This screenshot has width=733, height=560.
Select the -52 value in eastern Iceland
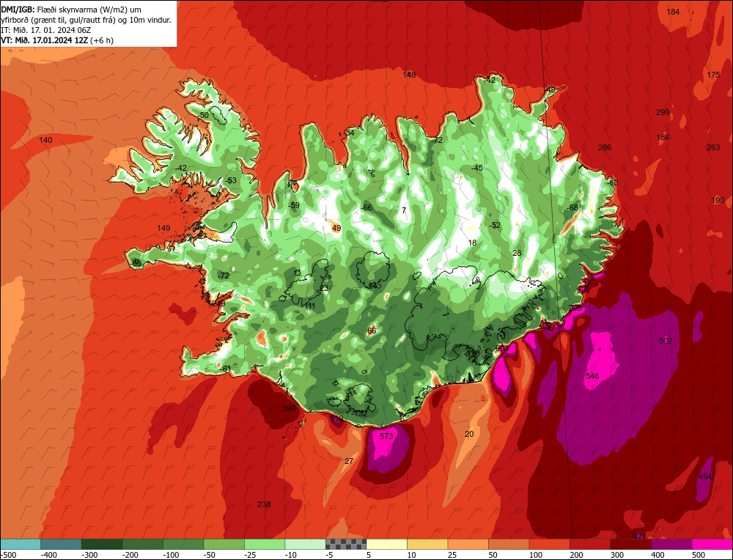click(x=494, y=225)
